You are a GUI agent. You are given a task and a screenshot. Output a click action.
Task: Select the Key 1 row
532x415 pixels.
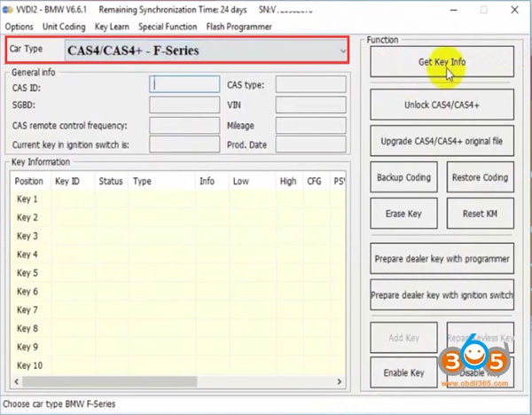tap(178, 200)
